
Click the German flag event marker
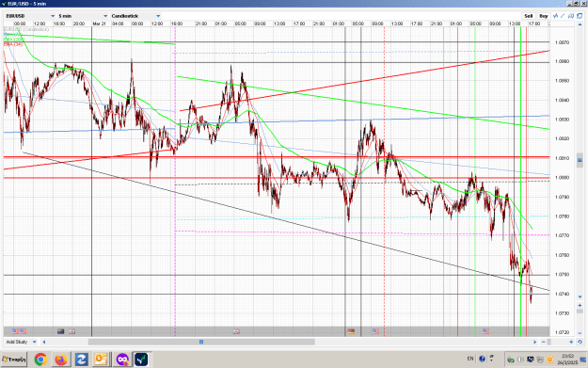pos(351,331)
